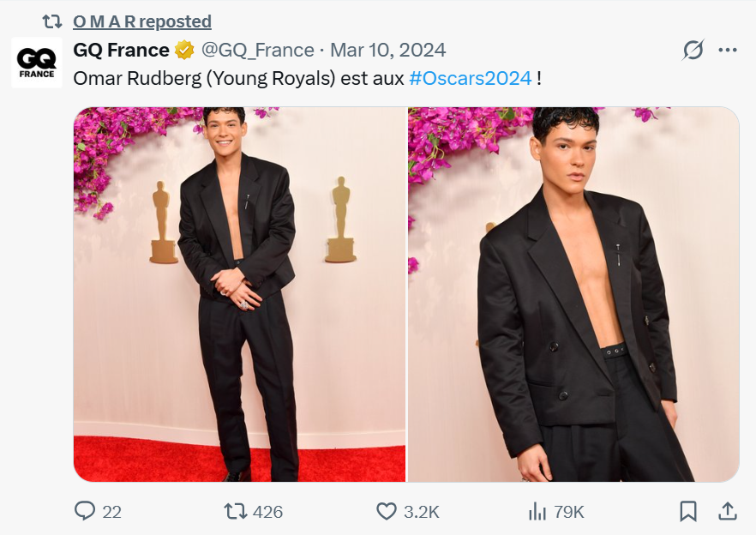This screenshot has height=535, width=756.
Task: Click the Grok slashed-circle icon
Action: (693, 50)
